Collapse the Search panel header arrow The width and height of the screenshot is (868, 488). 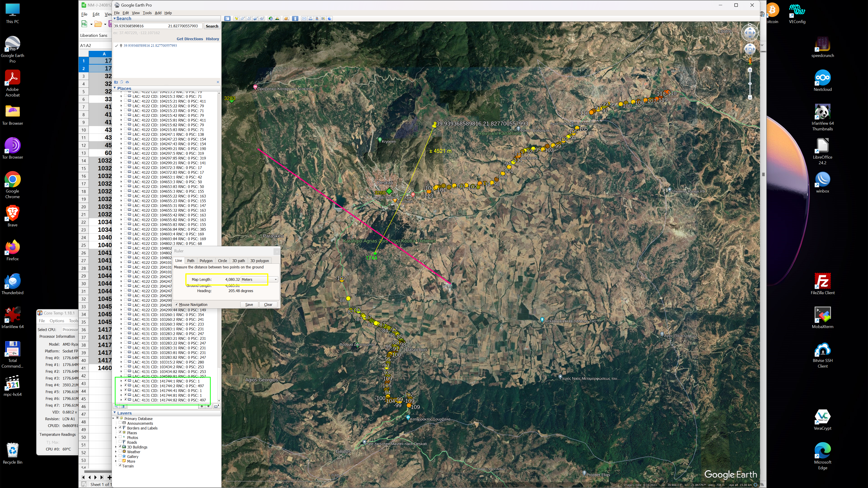pyautogui.click(x=115, y=19)
